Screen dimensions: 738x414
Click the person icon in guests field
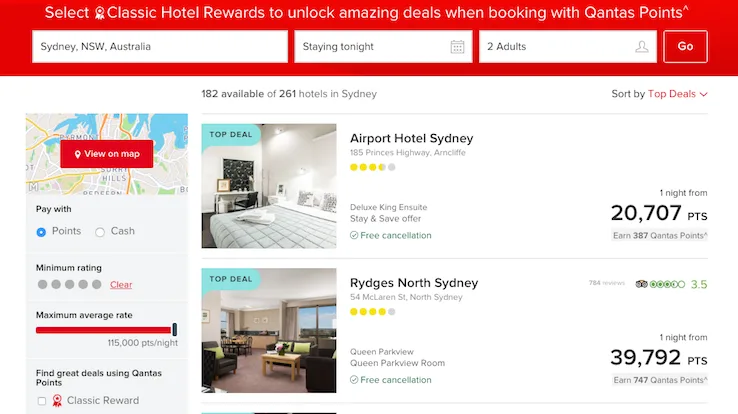(642, 47)
